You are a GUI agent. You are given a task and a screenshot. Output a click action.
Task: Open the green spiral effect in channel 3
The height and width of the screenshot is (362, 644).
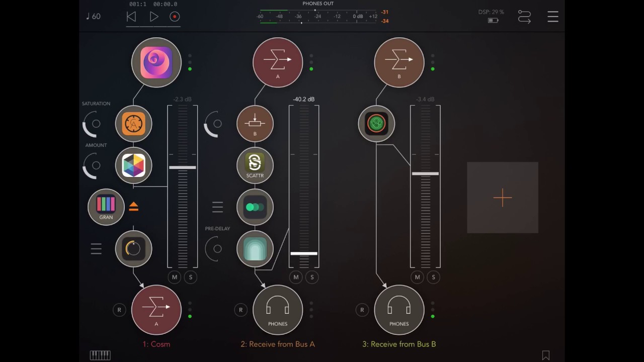tap(376, 124)
